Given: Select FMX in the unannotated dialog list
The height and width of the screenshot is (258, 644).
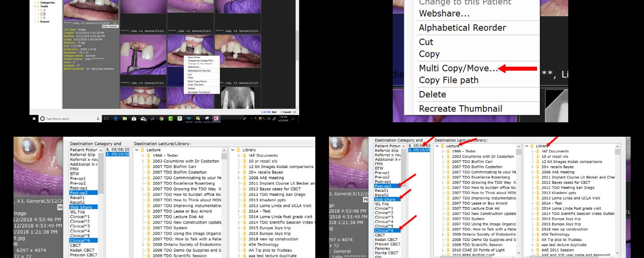Looking at the screenshot, I should click(74, 169).
